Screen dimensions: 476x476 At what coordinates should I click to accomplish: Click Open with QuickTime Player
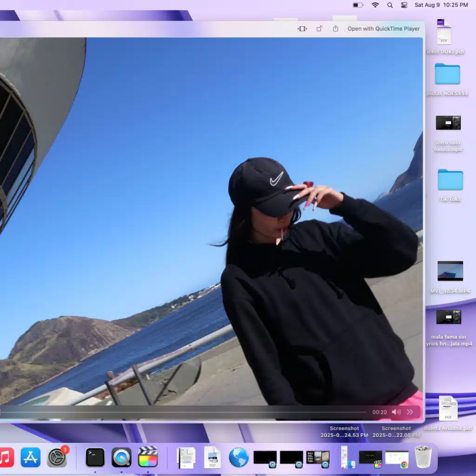(x=383, y=29)
